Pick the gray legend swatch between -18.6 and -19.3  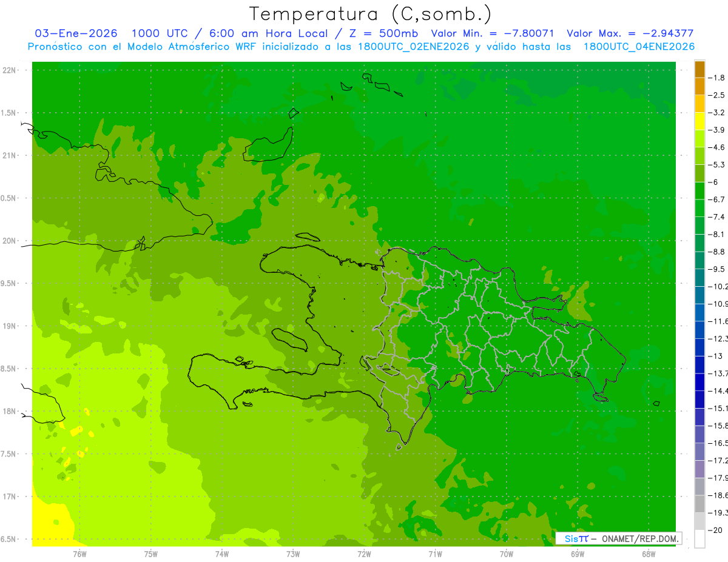(699, 504)
